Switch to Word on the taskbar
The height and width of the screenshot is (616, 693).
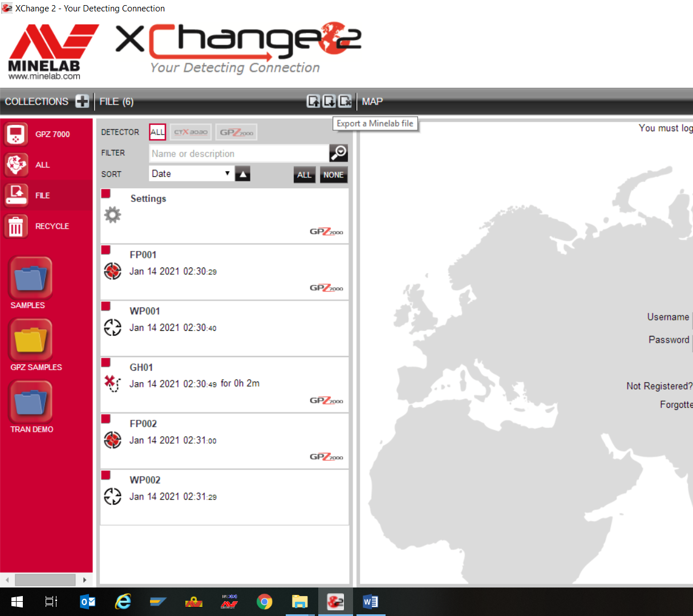370,602
